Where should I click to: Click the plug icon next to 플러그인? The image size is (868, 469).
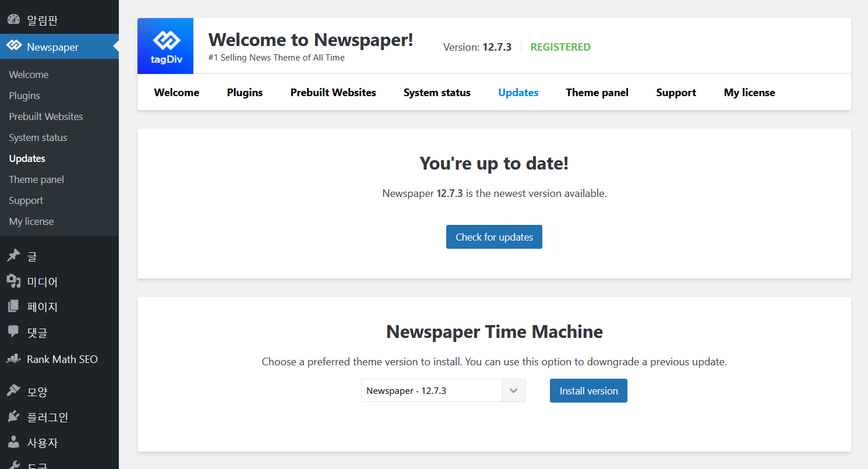pos(13,417)
